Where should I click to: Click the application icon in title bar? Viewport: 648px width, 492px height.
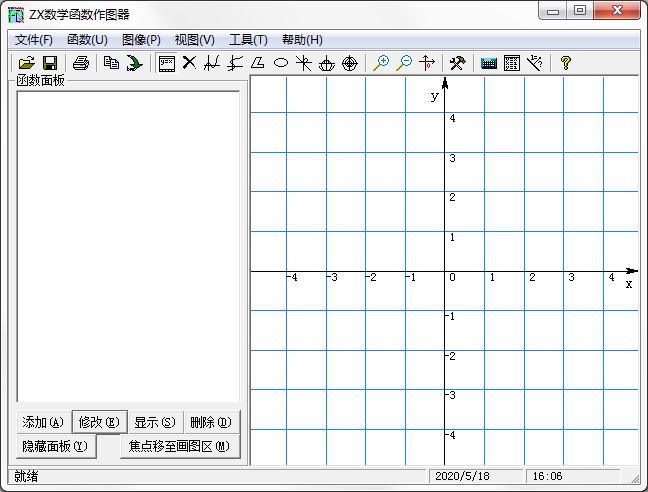16,15
